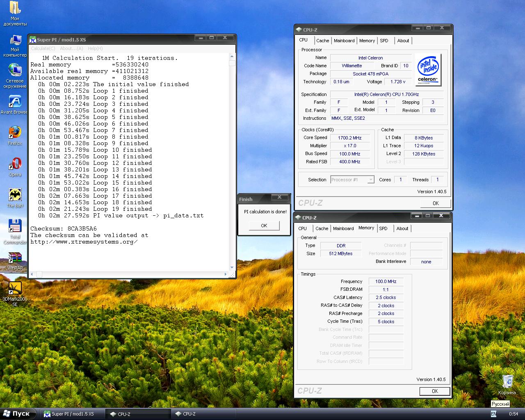Switch to CPU tab in lower CPU-Z
525x420 pixels.
(x=303, y=228)
